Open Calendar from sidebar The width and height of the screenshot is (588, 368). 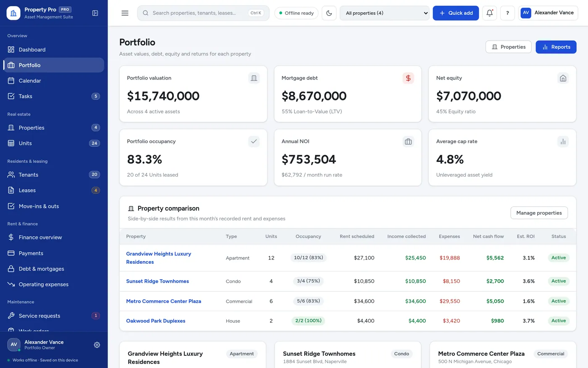[54, 81]
